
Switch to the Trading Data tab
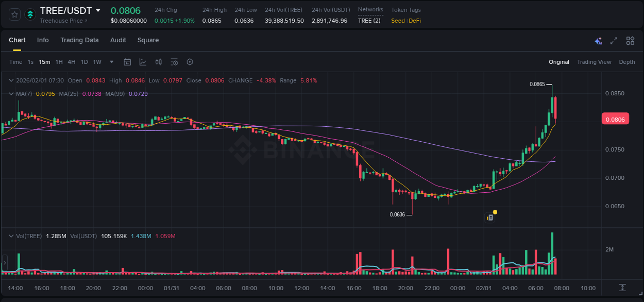pyautogui.click(x=79, y=40)
